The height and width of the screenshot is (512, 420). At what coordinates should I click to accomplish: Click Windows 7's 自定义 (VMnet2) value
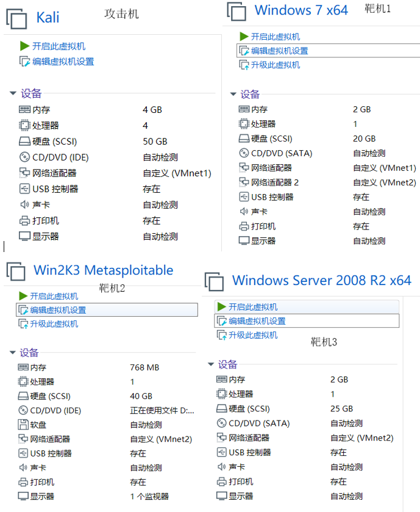click(x=385, y=182)
